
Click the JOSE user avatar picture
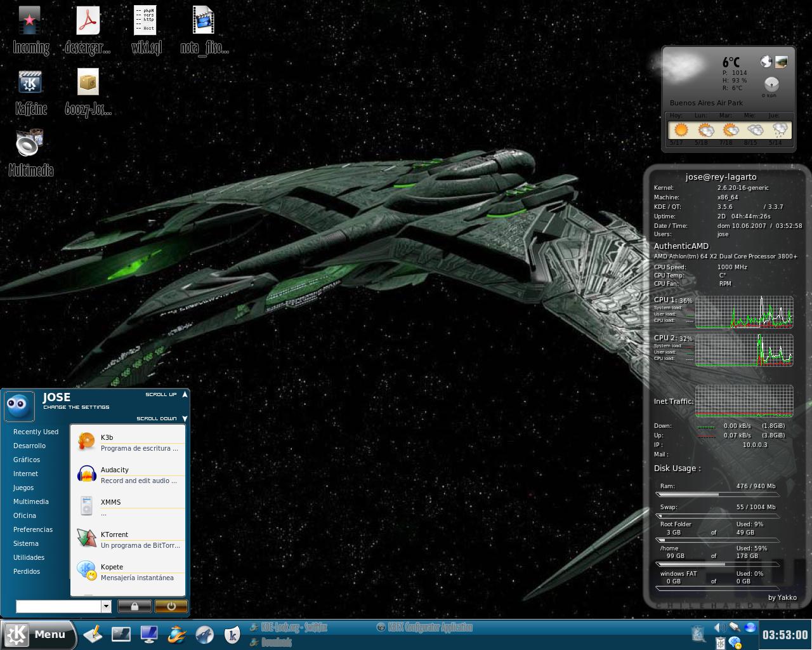[19, 406]
